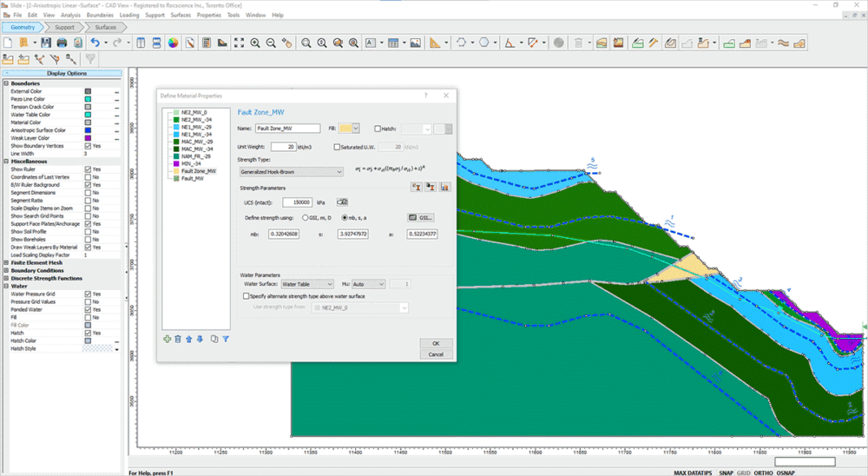Open the Analysis menu
This screenshot has height=476, width=868.
click(71, 15)
